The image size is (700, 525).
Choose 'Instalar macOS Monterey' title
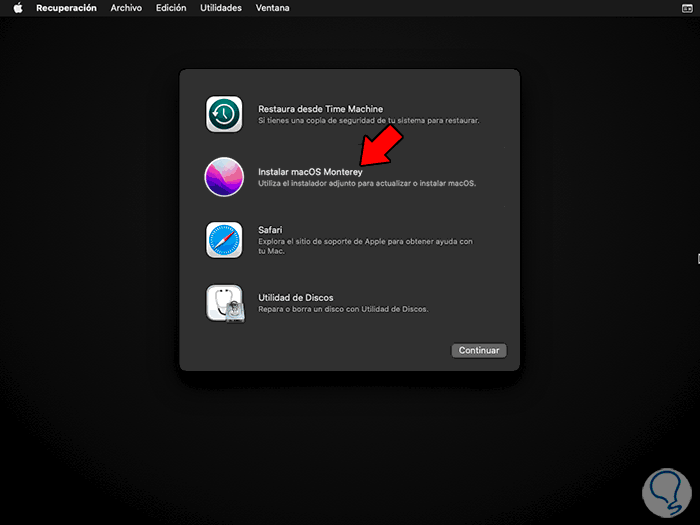coord(310,172)
